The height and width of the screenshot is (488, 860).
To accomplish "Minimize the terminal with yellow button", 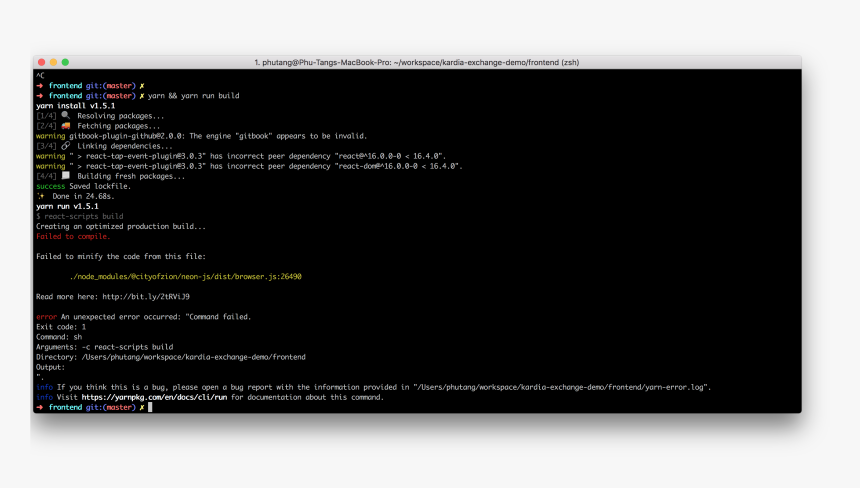I will pyautogui.click(x=53, y=62).
